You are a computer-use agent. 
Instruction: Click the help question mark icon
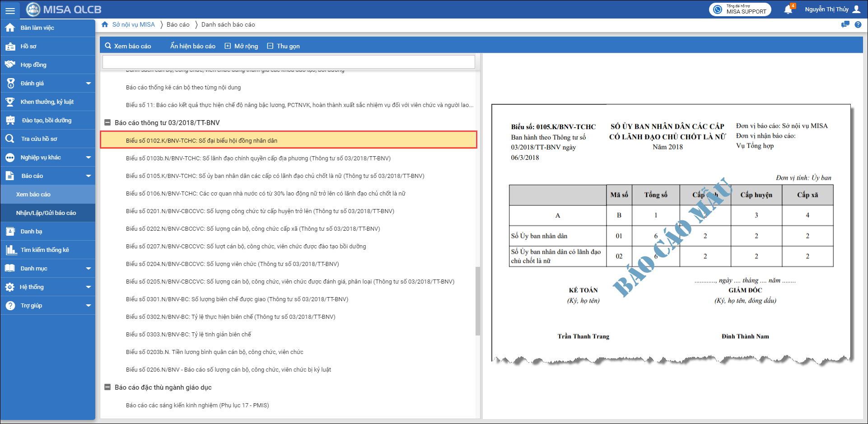[858, 25]
